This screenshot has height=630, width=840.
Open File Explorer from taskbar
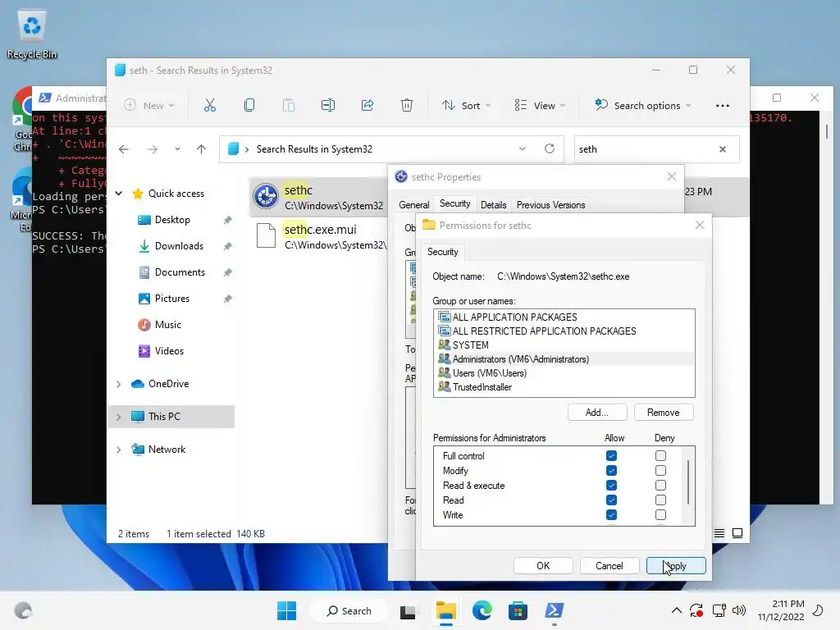click(x=445, y=610)
